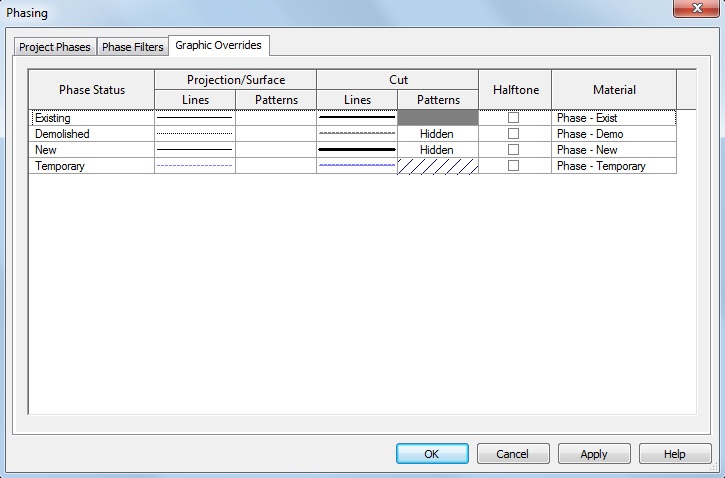Click Projection Patterns cell for Existing
The height and width of the screenshot is (478, 725).
pos(276,117)
